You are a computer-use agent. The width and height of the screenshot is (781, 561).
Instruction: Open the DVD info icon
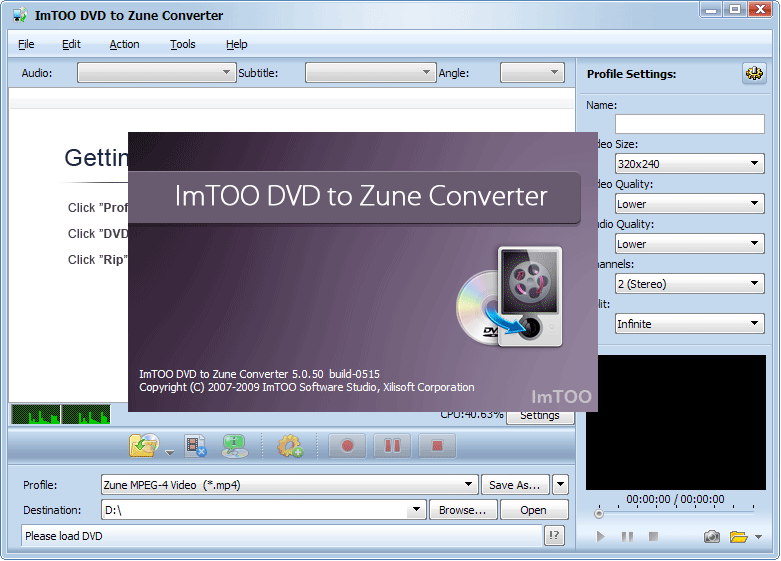(x=235, y=446)
